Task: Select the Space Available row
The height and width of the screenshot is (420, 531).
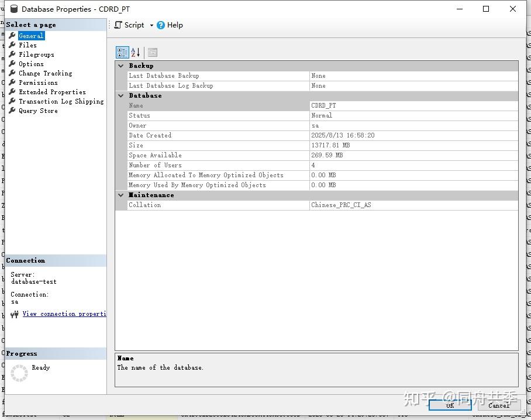Action: coord(322,155)
